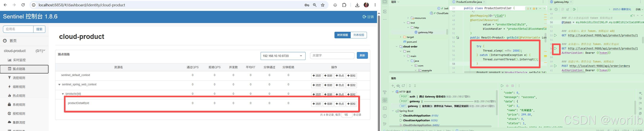The width and height of the screenshot is (644, 131).
Task: Open the password key icon in address bar
Action: 307,5
